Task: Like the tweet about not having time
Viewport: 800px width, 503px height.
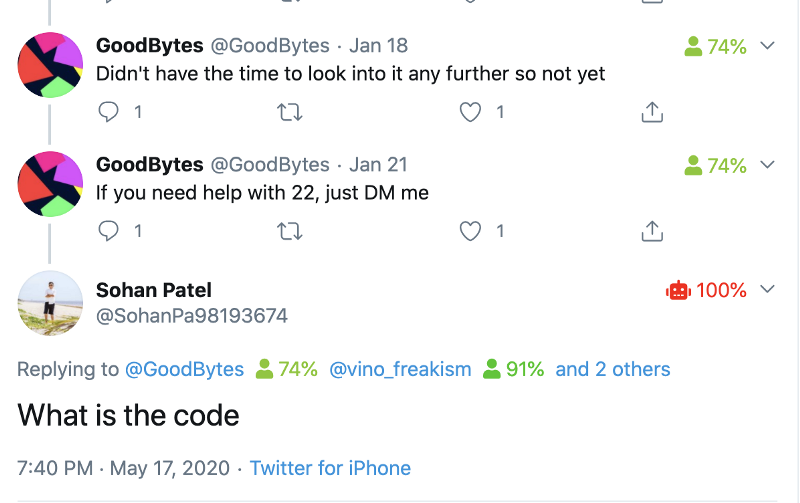Action: [x=470, y=112]
